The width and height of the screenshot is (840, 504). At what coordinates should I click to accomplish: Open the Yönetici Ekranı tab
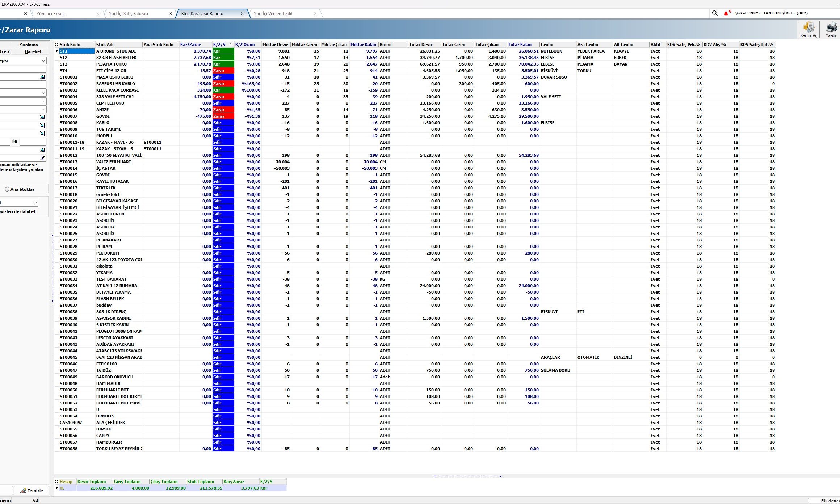pyautogui.click(x=51, y=14)
